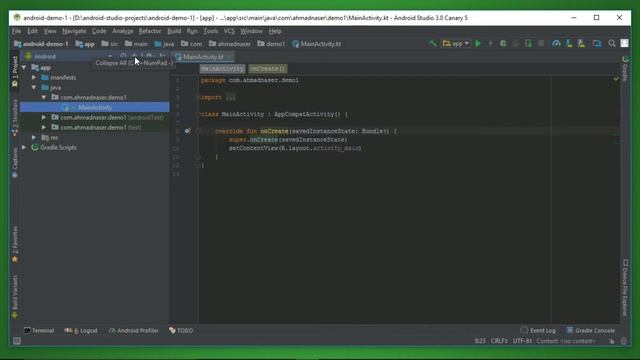Image resolution: width=640 pixels, height=360 pixels.
Task: Open the Android Profiler tool window
Action: click(133, 331)
